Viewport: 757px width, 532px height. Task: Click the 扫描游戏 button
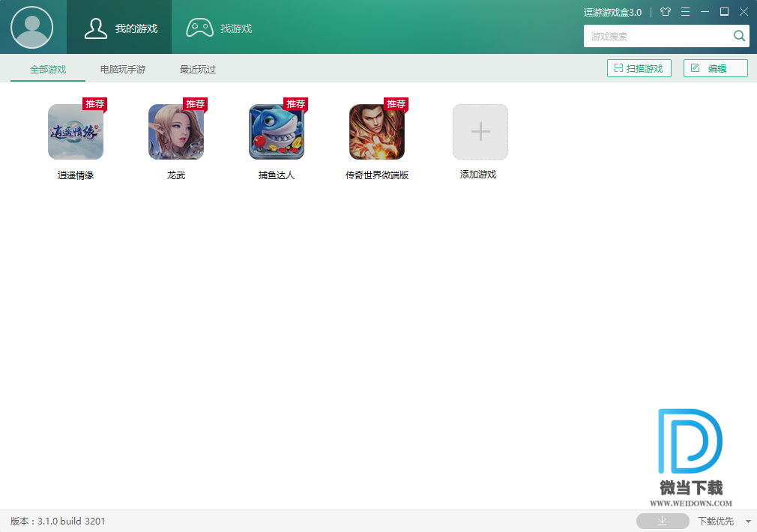coord(639,68)
